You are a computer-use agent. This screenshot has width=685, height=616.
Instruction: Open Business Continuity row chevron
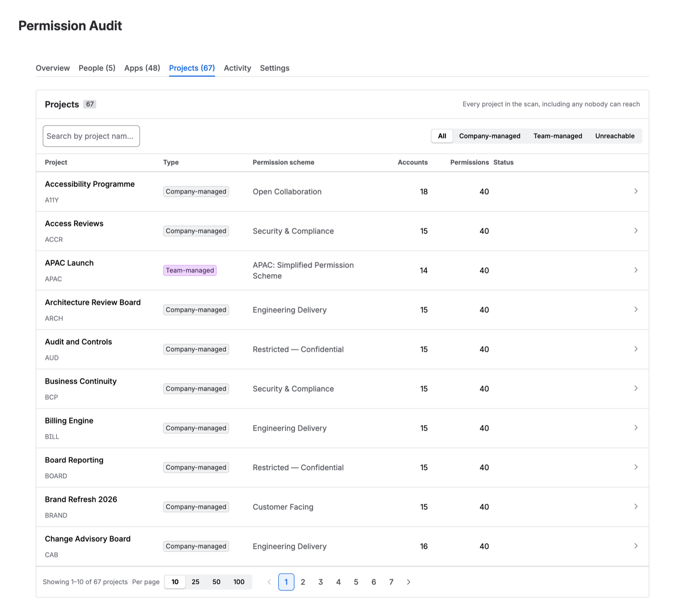pos(636,388)
